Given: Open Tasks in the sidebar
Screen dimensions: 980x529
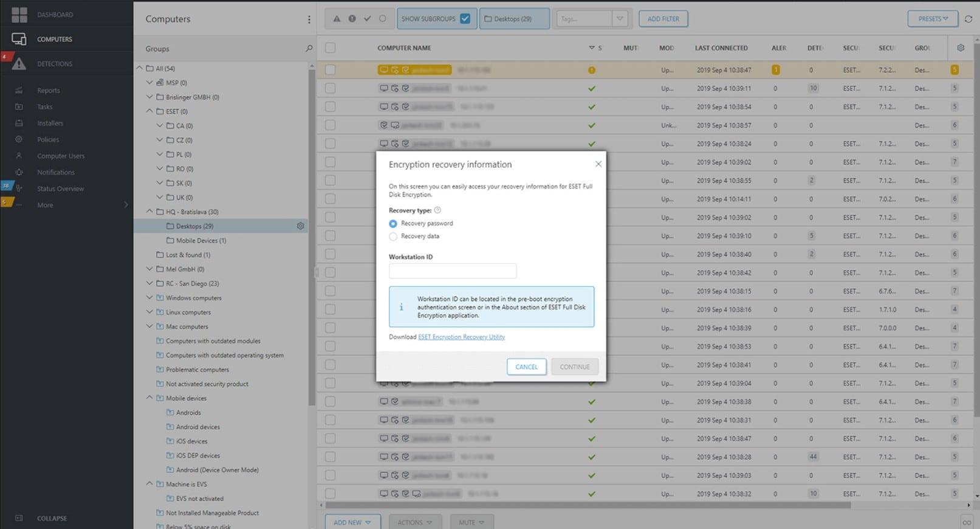Looking at the screenshot, I should (45, 107).
